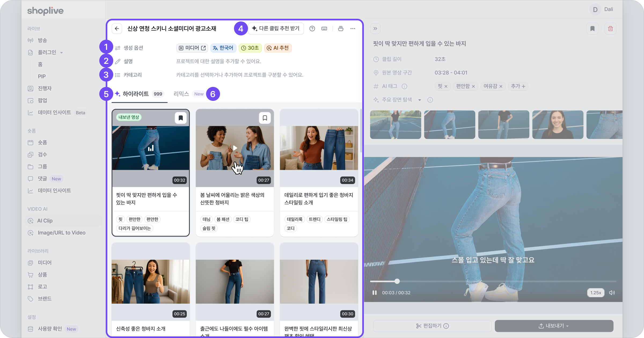The height and width of the screenshot is (338, 644).
Task: Go back using the arrow beside the project title
Action: pos(117,28)
